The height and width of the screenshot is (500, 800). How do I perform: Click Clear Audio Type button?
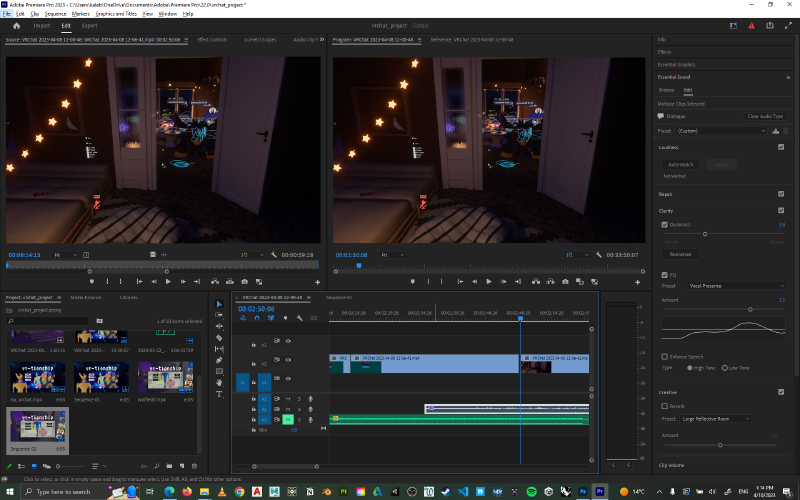pyautogui.click(x=765, y=116)
